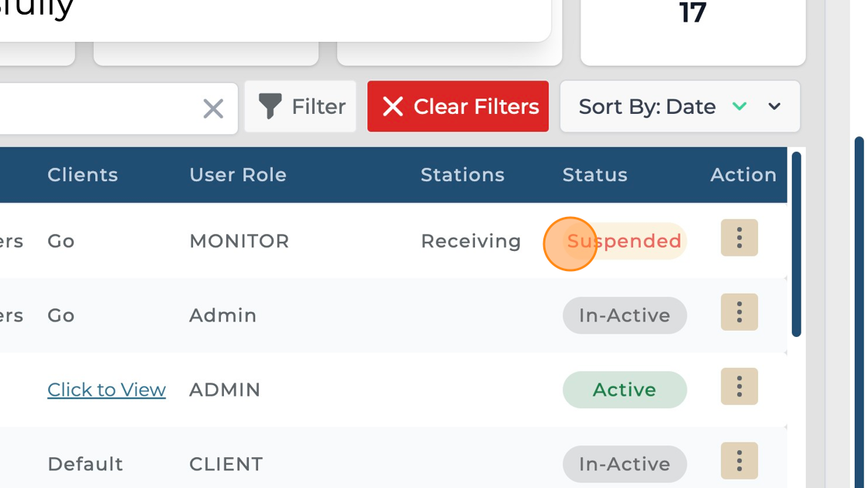Open the action menu for the MONITOR row
This screenshot has width=868, height=488.
point(739,237)
